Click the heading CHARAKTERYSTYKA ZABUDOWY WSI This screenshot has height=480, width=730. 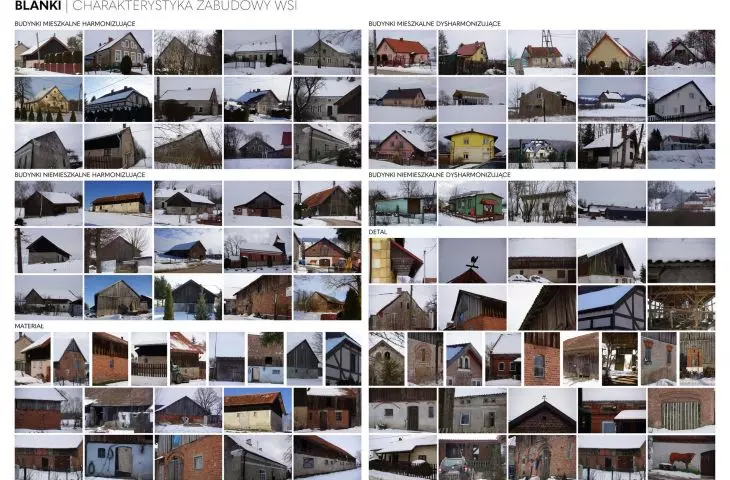click(x=184, y=5)
